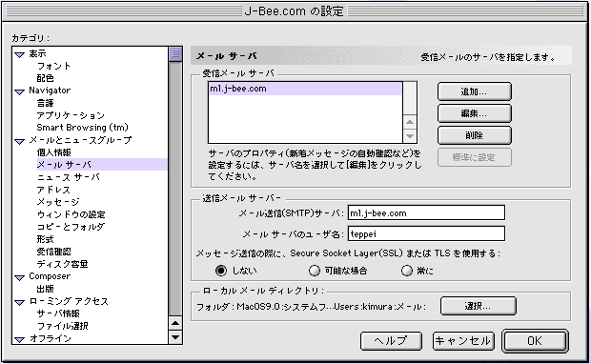The width and height of the screenshot is (591, 364).
Task: Confirm settings with OK button
Action: click(x=535, y=341)
